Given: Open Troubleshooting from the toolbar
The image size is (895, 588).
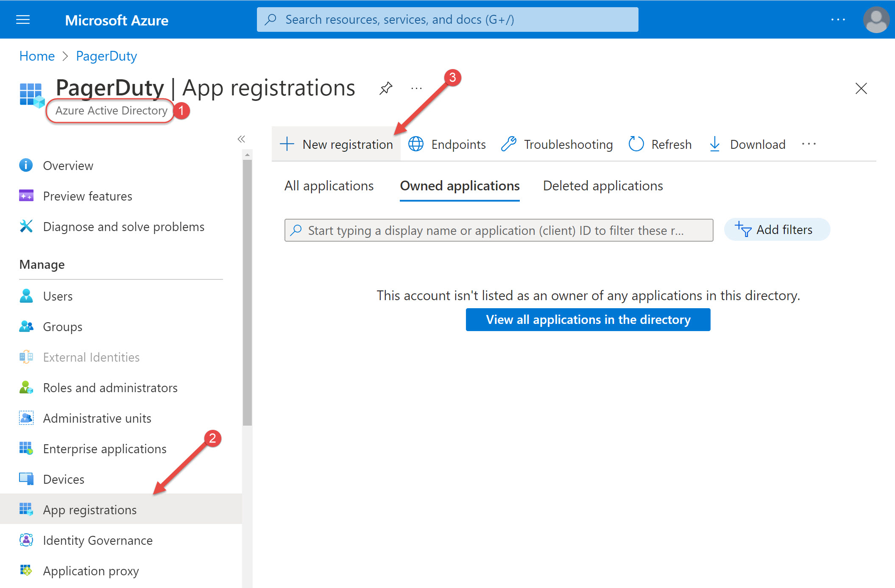Looking at the screenshot, I should point(557,144).
